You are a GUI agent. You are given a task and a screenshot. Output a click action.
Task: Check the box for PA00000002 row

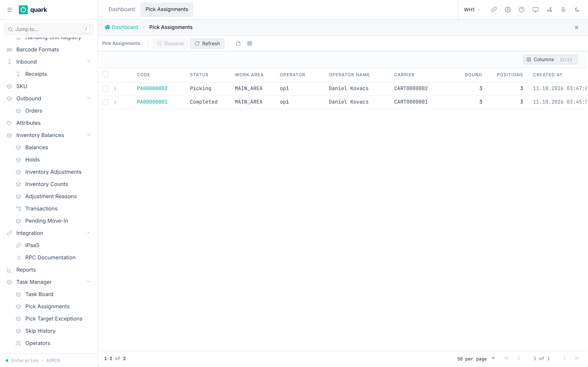[105, 89]
